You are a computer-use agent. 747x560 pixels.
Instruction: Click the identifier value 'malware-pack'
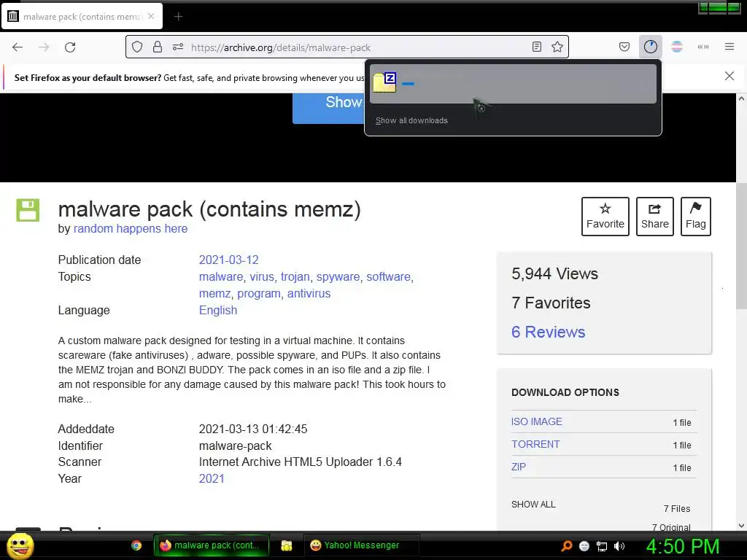[x=236, y=446]
